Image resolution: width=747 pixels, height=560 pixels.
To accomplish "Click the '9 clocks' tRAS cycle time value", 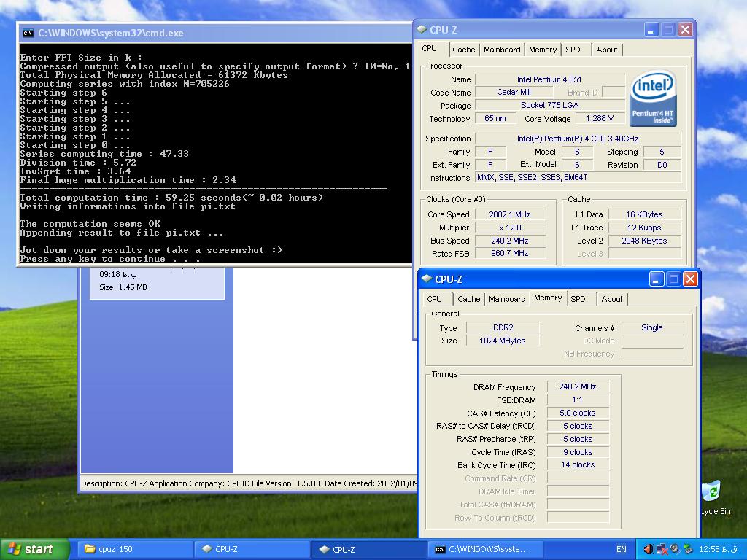I will tap(578, 452).
